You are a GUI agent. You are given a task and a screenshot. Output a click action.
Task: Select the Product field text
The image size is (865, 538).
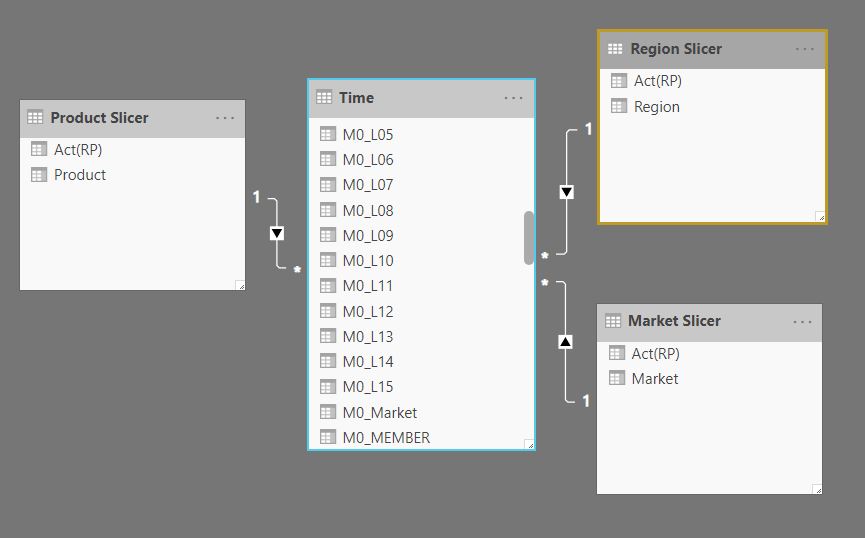(80, 175)
